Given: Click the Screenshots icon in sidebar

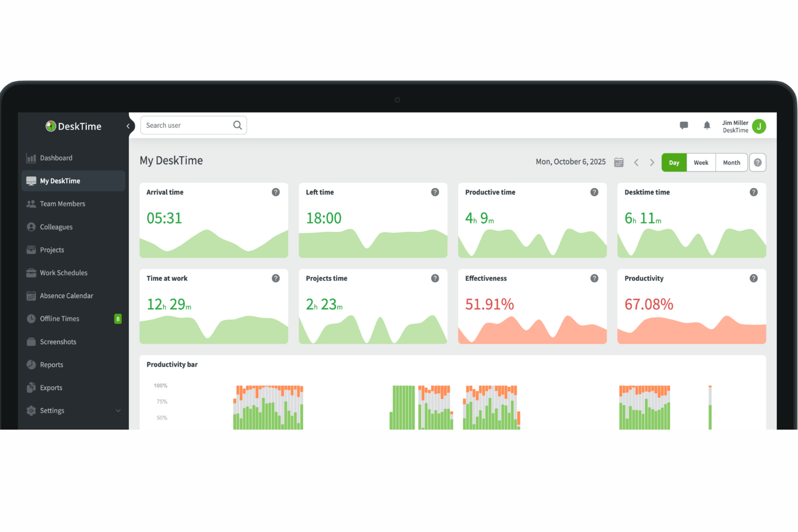Looking at the screenshot, I should point(31,342).
